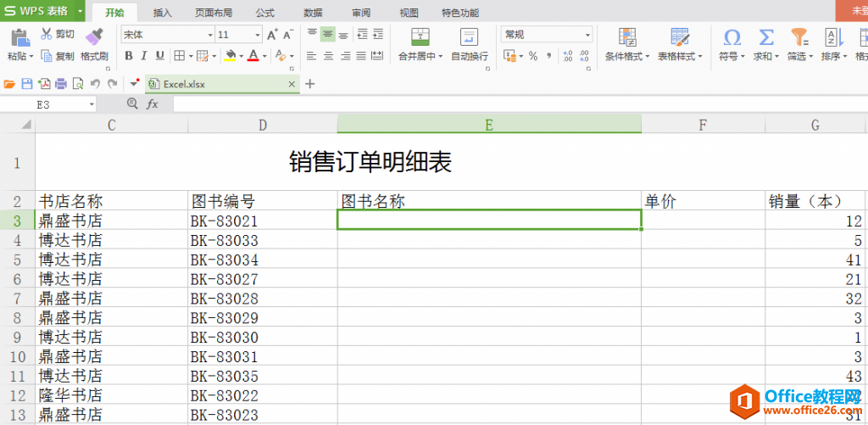The width and height of the screenshot is (868, 425).
Task: Apply yellow fill color
Action: tap(231, 55)
